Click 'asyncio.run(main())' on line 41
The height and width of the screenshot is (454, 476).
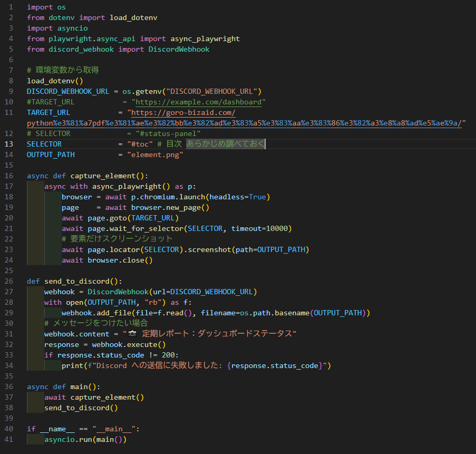point(85,439)
